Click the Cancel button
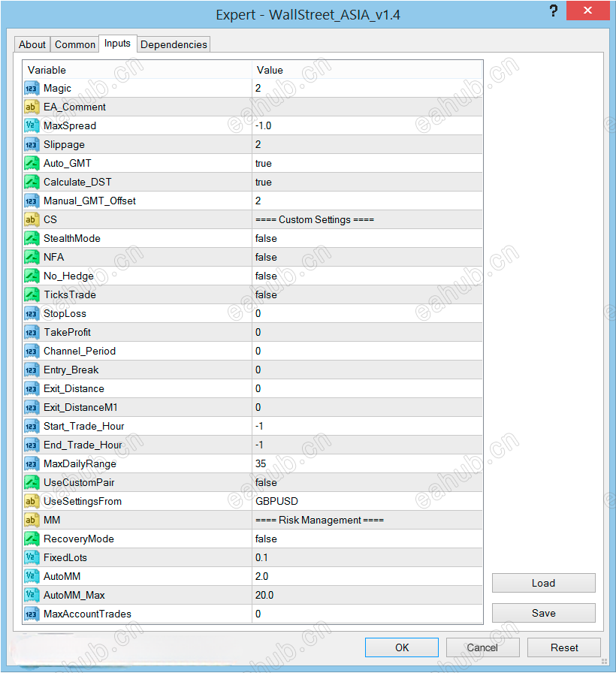 pyautogui.click(x=482, y=647)
